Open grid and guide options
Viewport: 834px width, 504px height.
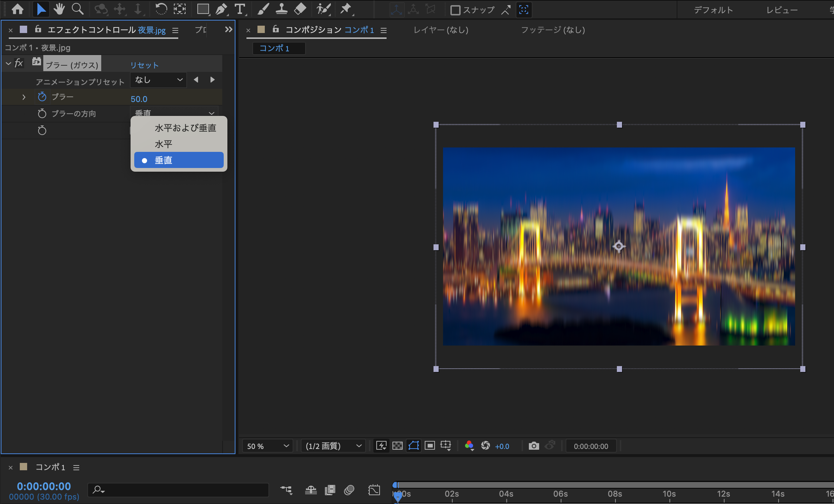click(x=446, y=446)
